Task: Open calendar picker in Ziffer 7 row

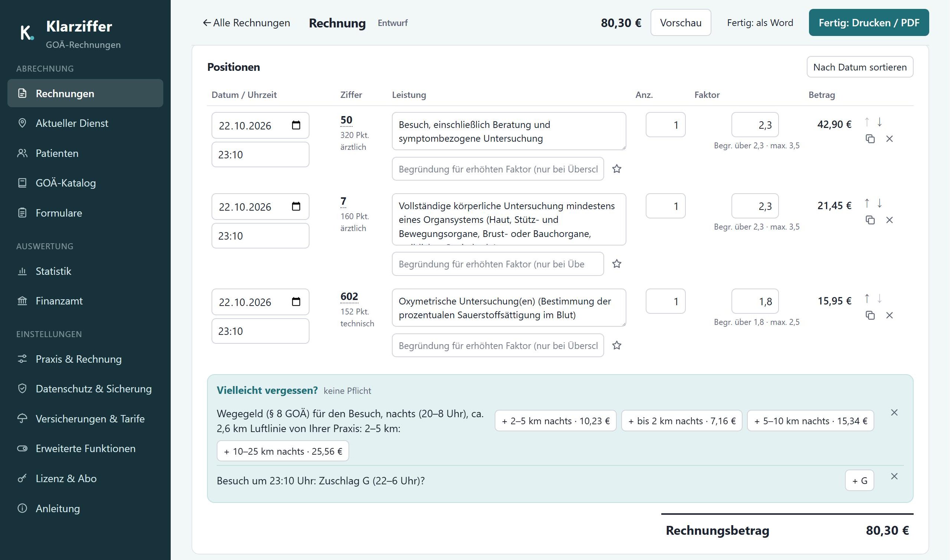Action: point(296,207)
